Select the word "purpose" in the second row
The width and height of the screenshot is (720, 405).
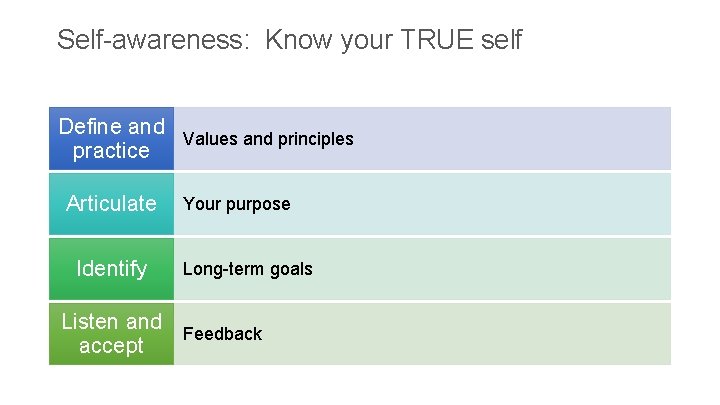pos(258,204)
